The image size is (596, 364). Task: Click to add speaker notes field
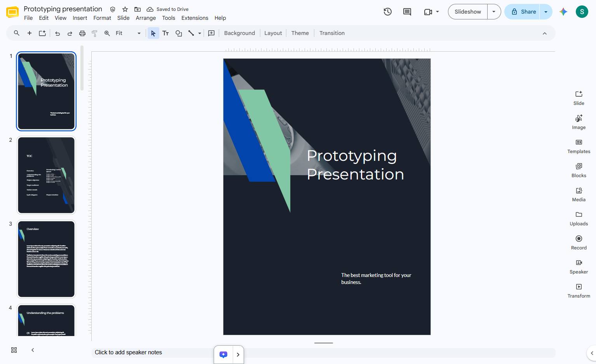click(323, 352)
